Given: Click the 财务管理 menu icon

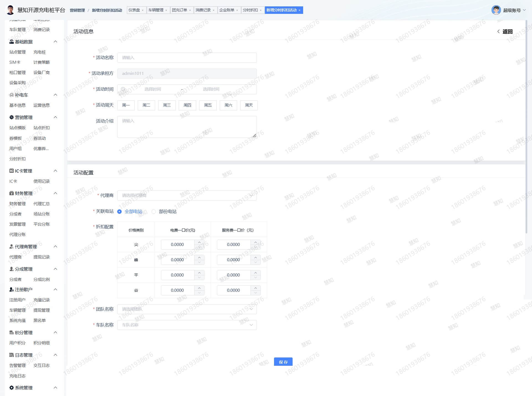Looking at the screenshot, I should click(x=11, y=193).
